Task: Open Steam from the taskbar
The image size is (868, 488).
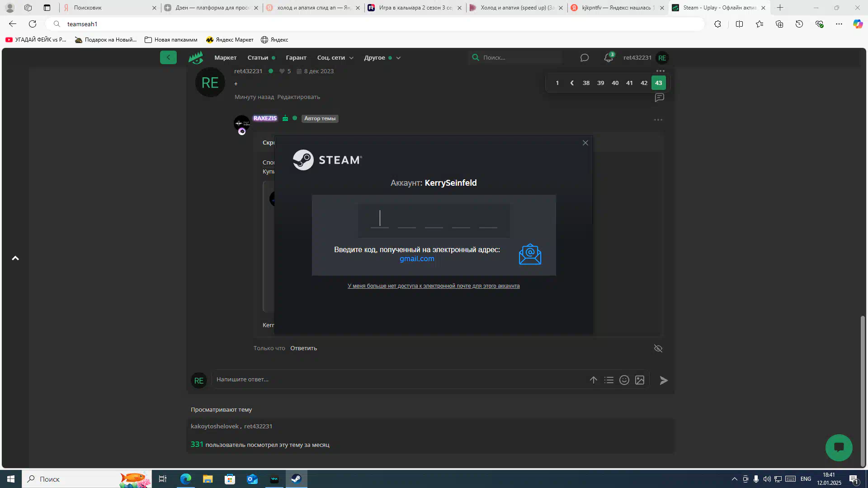Action: click(297, 479)
